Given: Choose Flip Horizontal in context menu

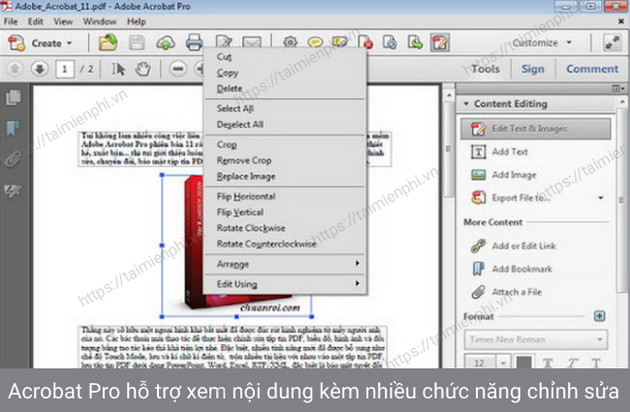Looking at the screenshot, I should click(x=285, y=197).
